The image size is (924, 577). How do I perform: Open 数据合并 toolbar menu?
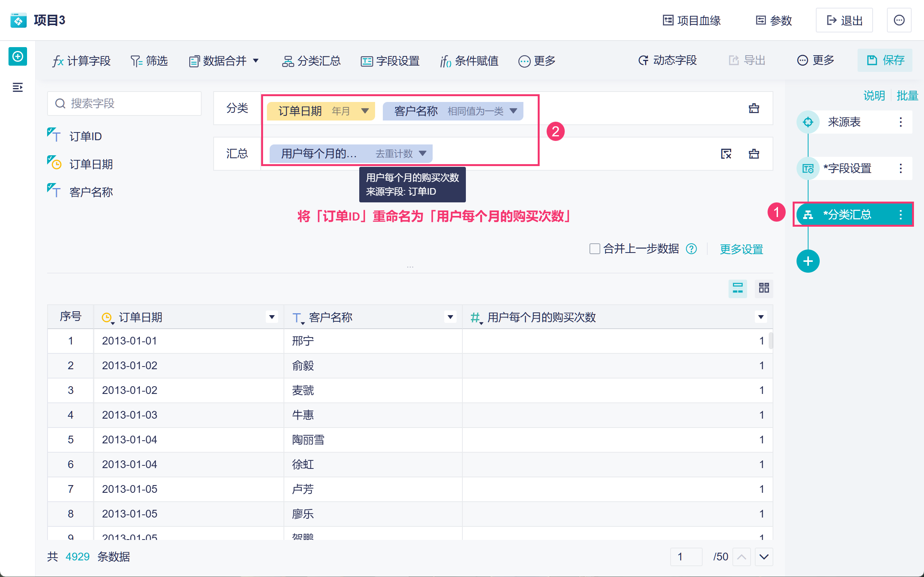pos(224,61)
